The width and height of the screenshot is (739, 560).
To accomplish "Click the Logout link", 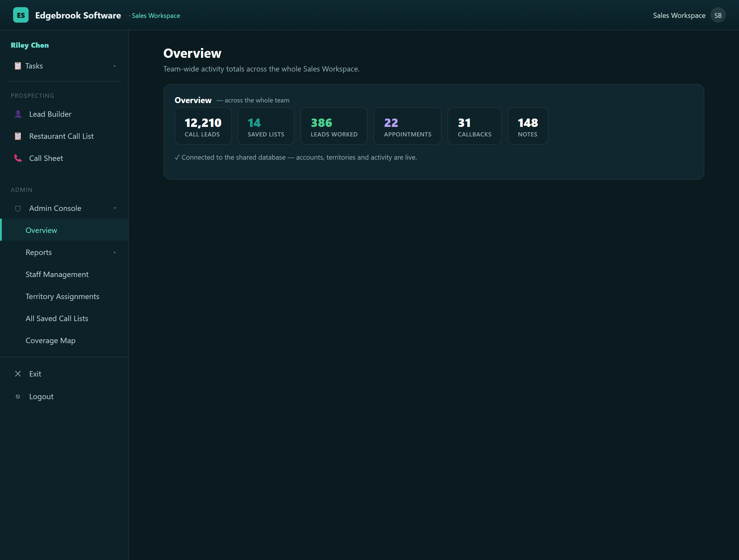I will (x=64, y=397).
